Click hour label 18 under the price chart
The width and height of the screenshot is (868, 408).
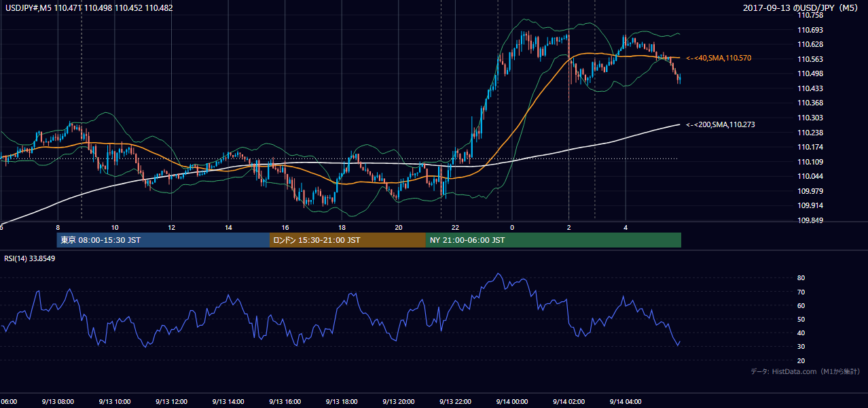coord(342,228)
